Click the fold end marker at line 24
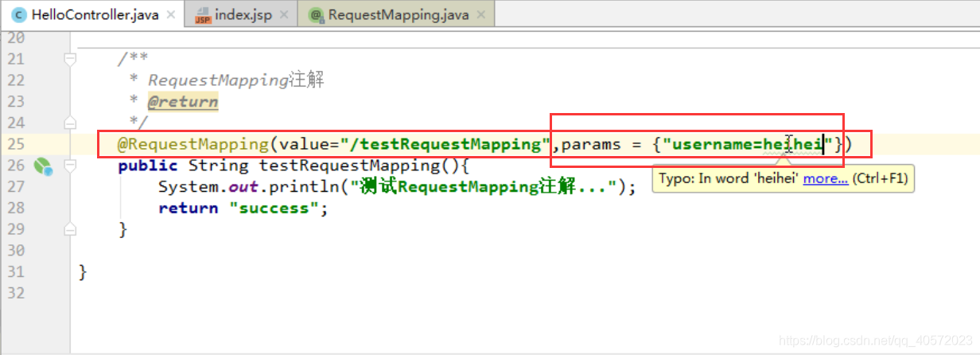980x355 pixels. point(70,123)
